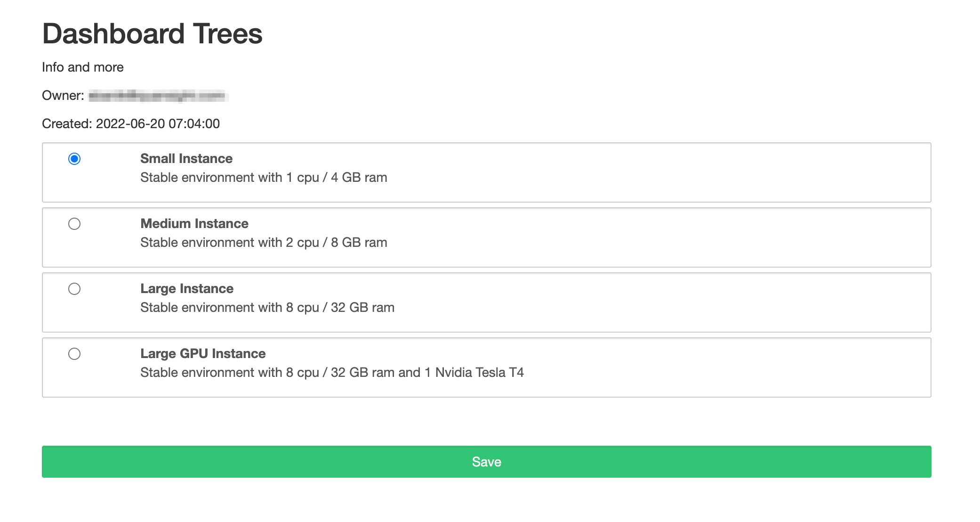Click the 8 cpu / 32 GB ram description
Screen dimensions: 980x522
pos(267,308)
